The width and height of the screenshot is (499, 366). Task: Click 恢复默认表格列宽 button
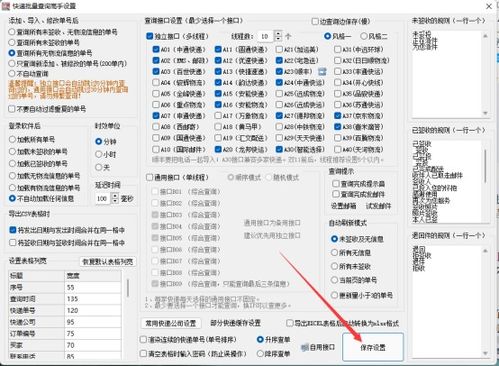[108, 262]
